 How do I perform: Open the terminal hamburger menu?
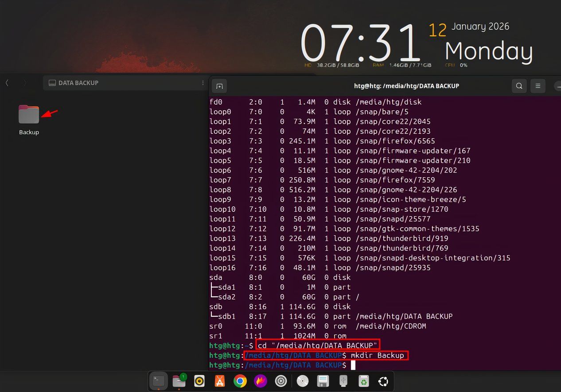(538, 86)
